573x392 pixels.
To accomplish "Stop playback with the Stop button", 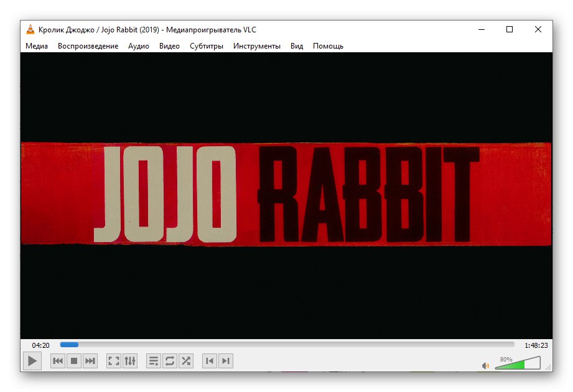I will (x=74, y=361).
